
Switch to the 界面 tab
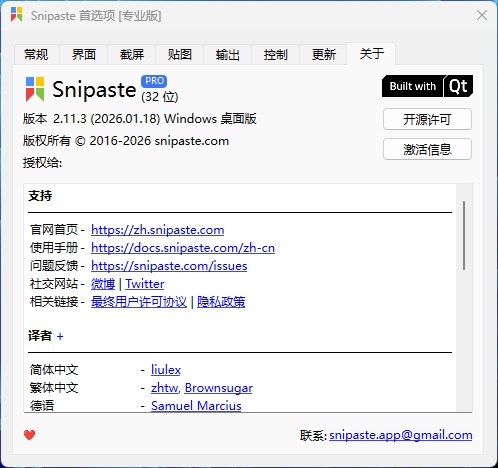click(84, 54)
